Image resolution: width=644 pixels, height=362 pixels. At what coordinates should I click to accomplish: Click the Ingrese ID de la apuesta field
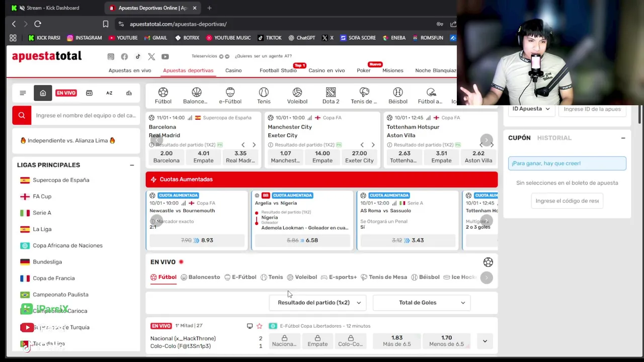592,109
